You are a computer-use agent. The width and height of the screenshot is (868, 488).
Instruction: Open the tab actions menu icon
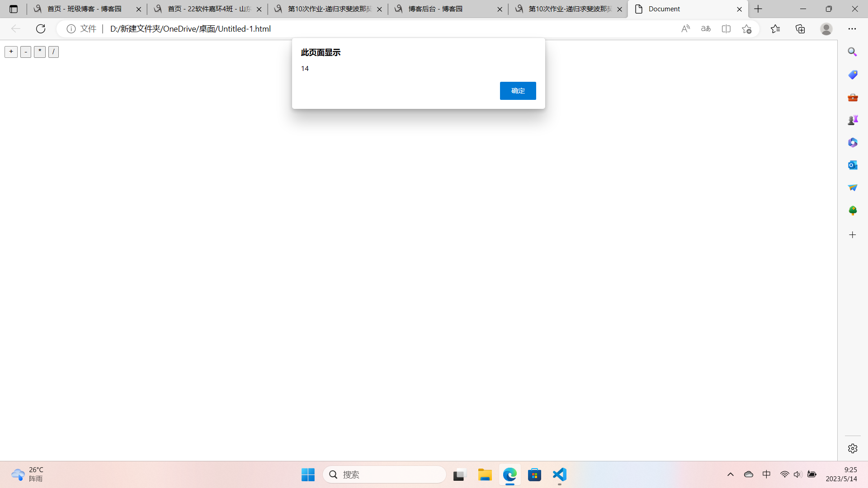[14, 9]
